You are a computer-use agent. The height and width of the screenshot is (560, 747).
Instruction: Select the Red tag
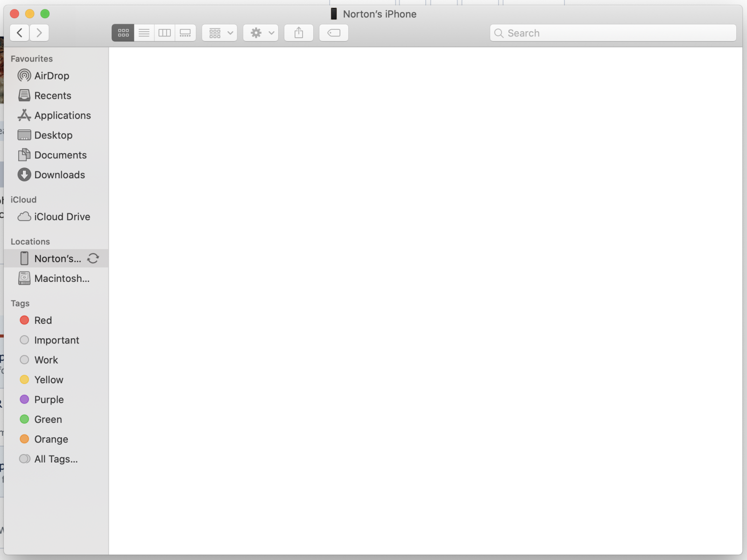point(56,321)
